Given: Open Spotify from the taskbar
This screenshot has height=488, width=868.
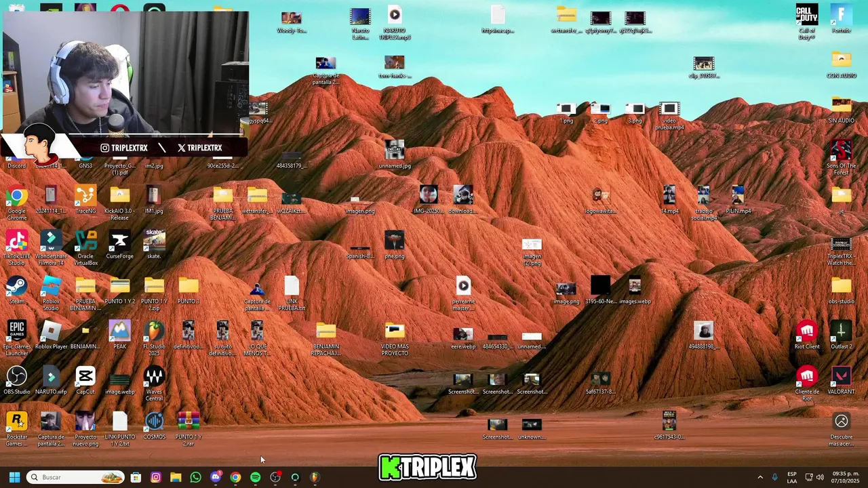Looking at the screenshot, I should coord(255,477).
